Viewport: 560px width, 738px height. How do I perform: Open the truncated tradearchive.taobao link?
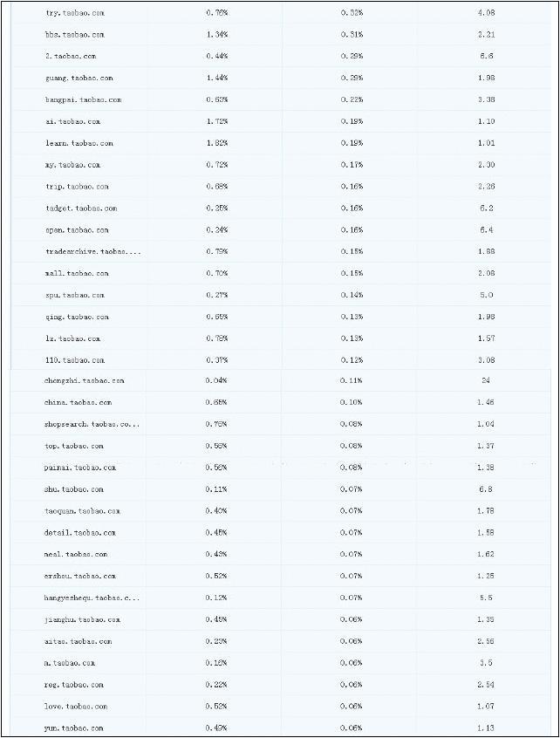[x=93, y=252]
